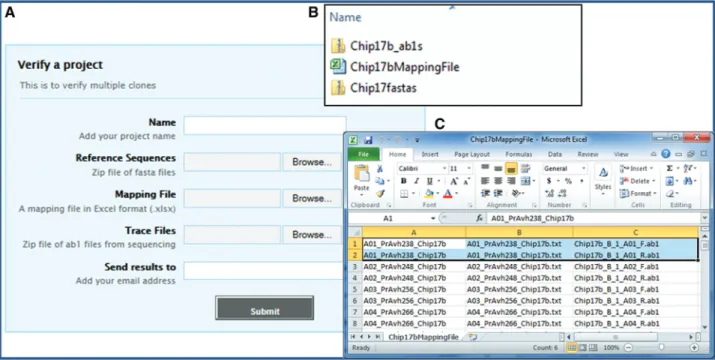Toggle Underline formatting in Excel
715x360 pixels.
(x=429, y=181)
